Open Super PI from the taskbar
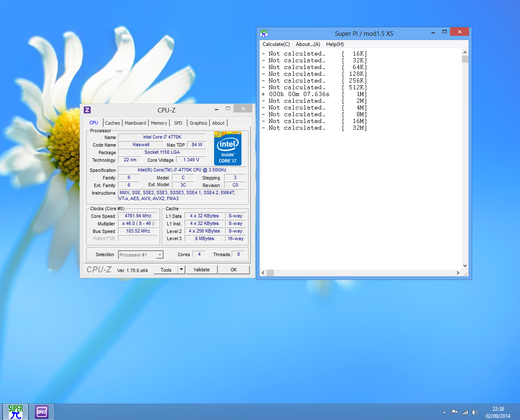The height and width of the screenshot is (420, 520). (x=16, y=412)
